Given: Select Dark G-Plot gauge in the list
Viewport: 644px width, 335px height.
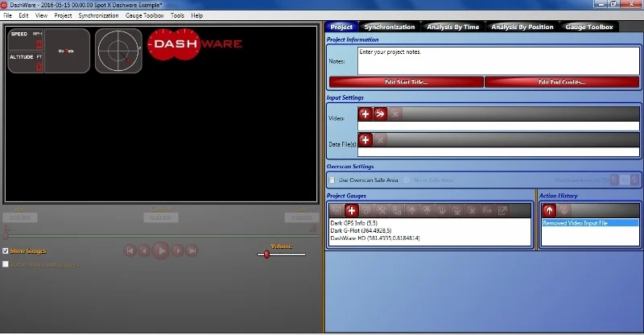Looking at the screenshot, I should (361, 230).
